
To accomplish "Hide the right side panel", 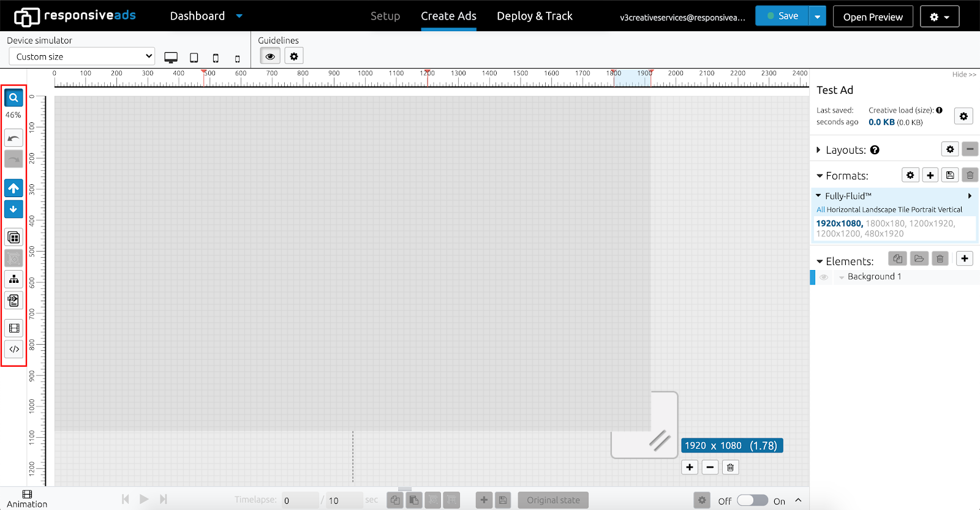I will 964,75.
